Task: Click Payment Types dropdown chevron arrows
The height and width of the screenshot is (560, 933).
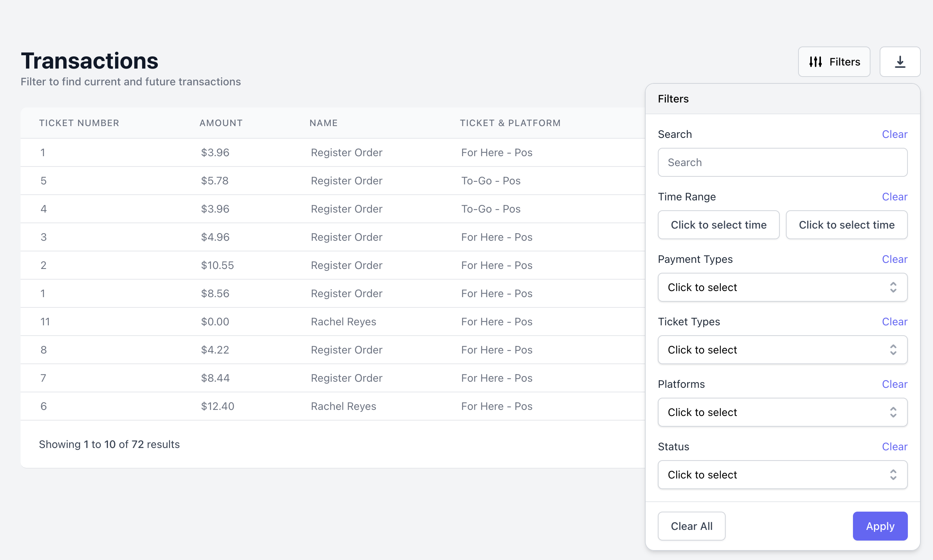Action: click(x=893, y=287)
